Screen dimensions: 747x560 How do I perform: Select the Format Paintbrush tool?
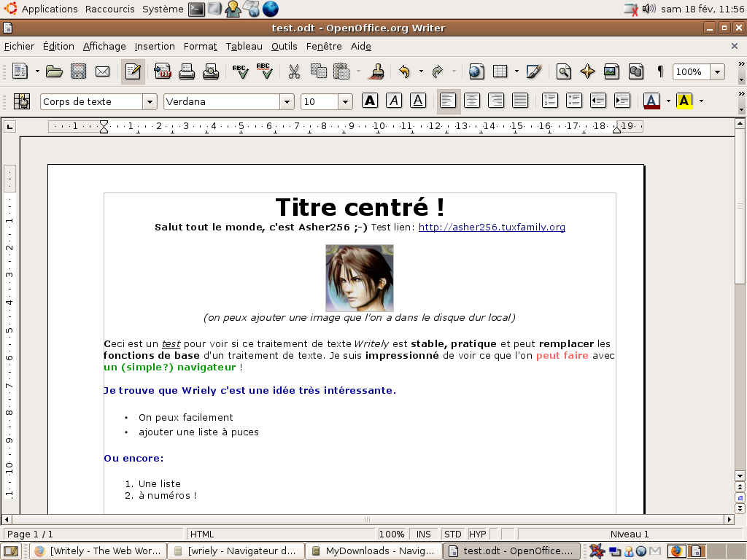(x=378, y=71)
